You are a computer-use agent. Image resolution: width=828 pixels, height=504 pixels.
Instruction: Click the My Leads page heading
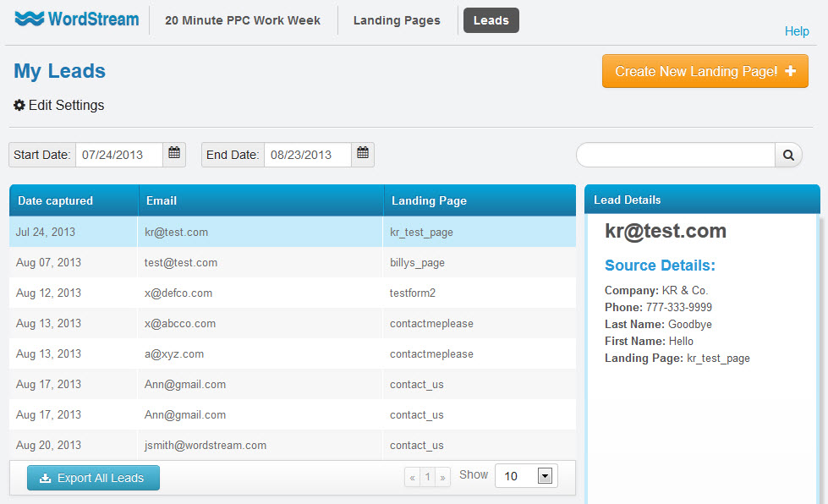60,71
